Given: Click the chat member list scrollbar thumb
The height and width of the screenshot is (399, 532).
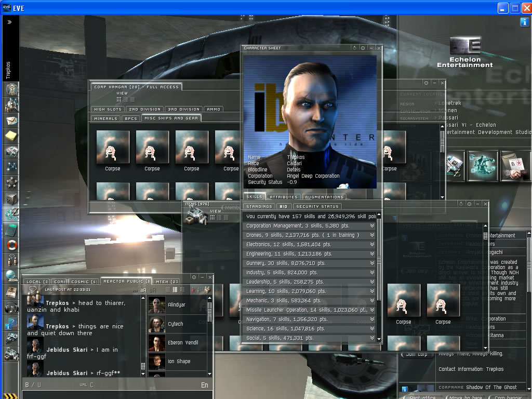Looking at the screenshot, I should [210, 312].
